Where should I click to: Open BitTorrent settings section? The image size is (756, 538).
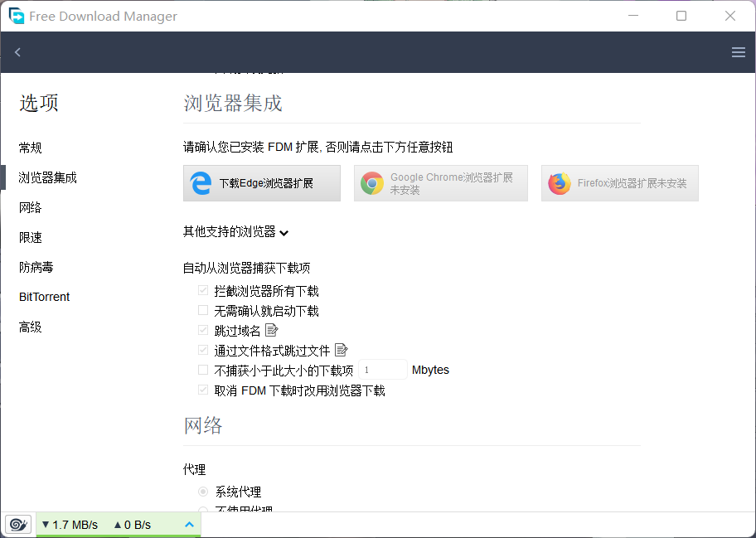(x=45, y=297)
